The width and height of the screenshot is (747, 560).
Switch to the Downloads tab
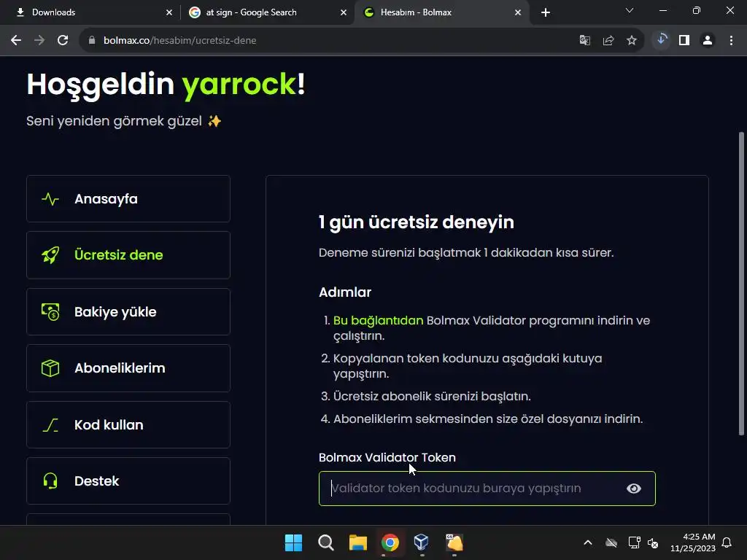point(90,12)
